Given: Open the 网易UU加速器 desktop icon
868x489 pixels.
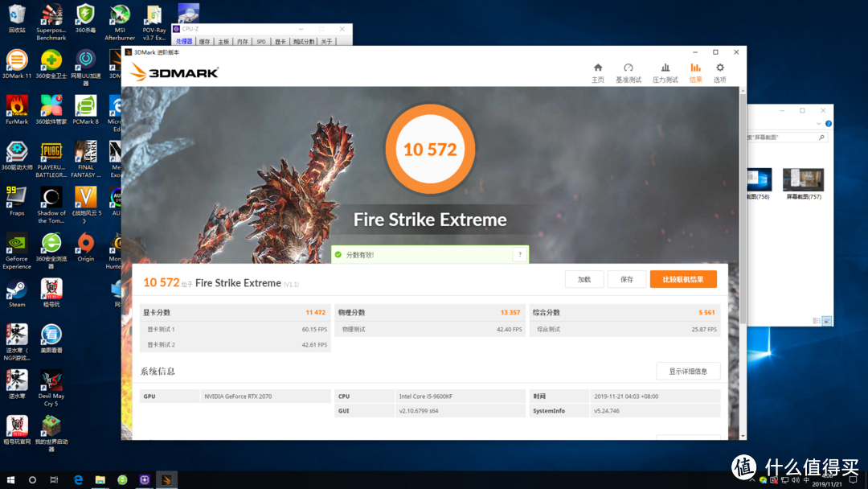Looking at the screenshot, I should 85,68.
